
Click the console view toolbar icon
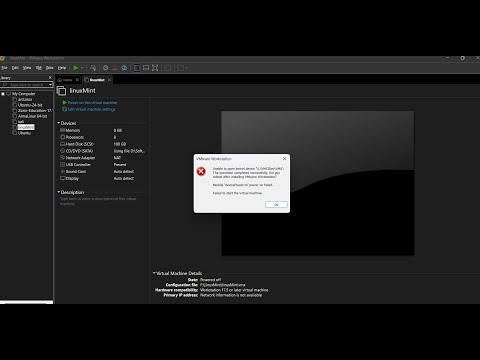click(x=180, y=68)
